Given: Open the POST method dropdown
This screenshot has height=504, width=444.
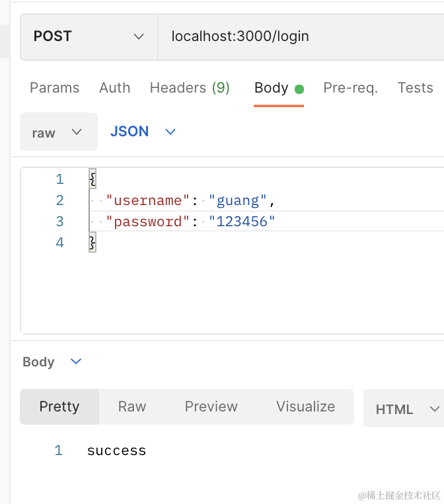Looking at the screenshot, I should coord(89,36).
